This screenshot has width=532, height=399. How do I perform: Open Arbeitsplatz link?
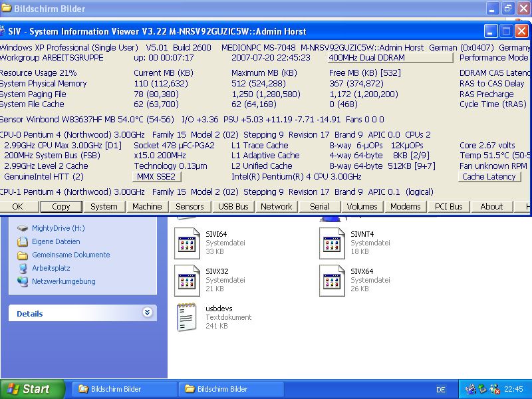(x=51, y=268)
